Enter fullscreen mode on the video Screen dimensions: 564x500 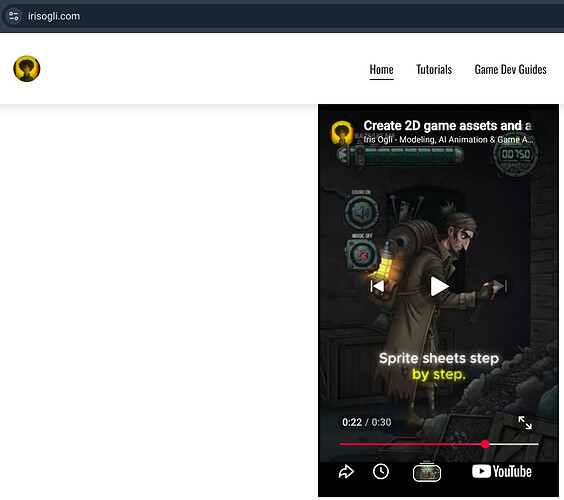[x=525, y=423]
